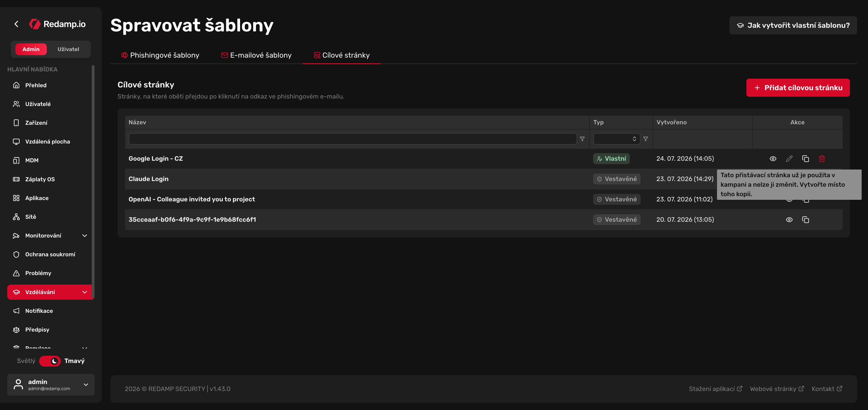The width and height of the screenshot is (868, 410).
Task: Click OpenAI - Colleague invited you to project
Action: [x=192, y=199]
